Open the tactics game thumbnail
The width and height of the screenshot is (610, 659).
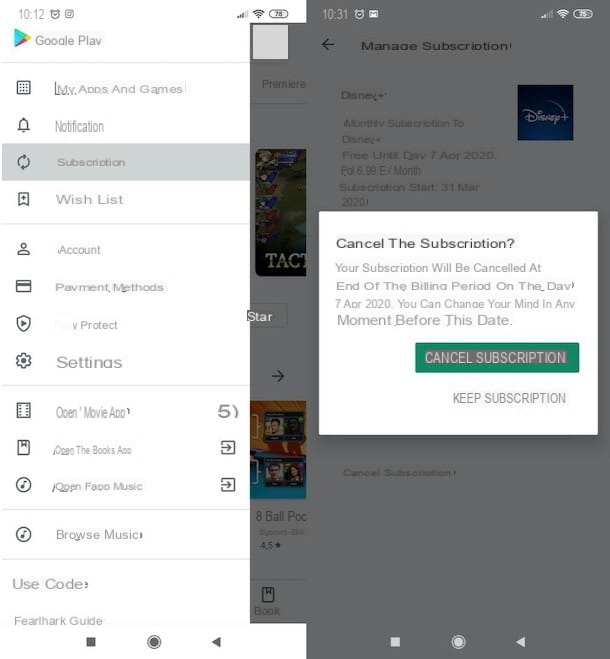(x=280, y=212)
